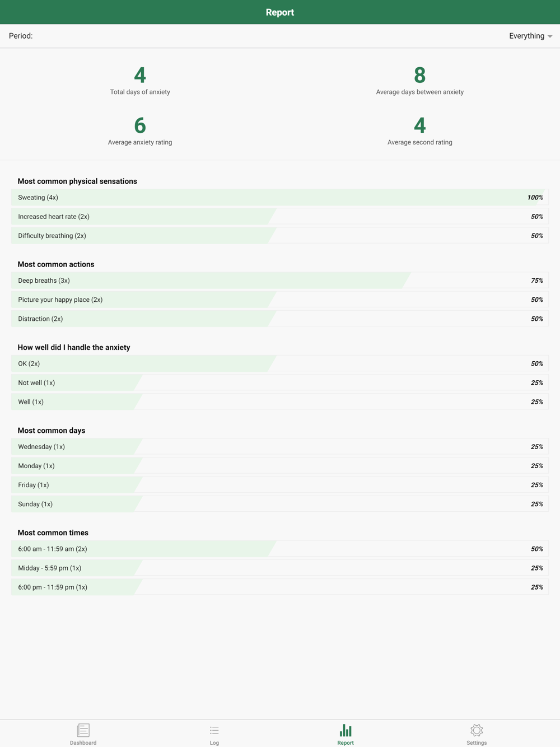Tap the Average days between anxiety stat
The height and width of the screenshot is (747, 560).
[420, 80]
